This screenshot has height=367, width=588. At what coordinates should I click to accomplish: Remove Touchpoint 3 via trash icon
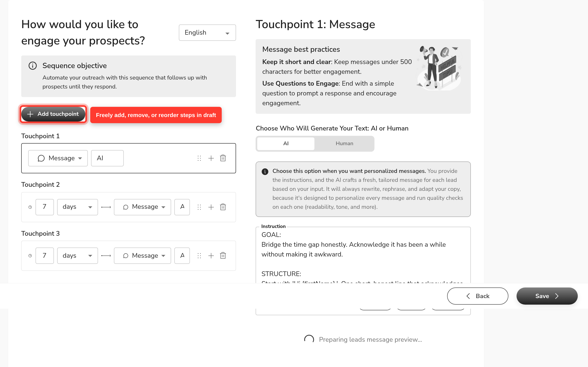pyautogui.click(x=223, y=256)
